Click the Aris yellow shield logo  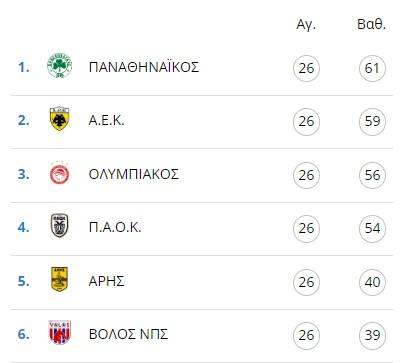point(59,279)
